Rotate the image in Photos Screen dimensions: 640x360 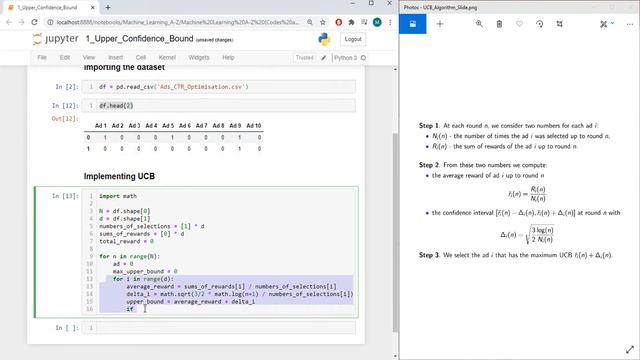(x=539, y=24)
